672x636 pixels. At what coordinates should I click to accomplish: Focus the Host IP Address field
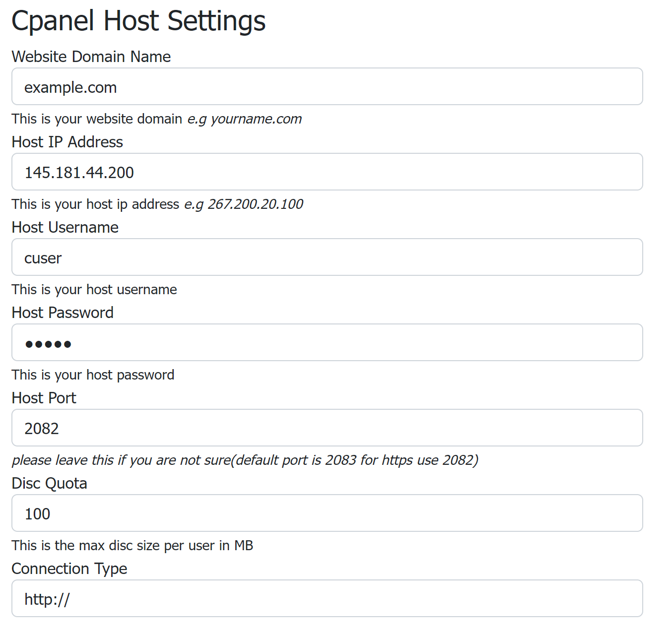click(x=327, y=172)
